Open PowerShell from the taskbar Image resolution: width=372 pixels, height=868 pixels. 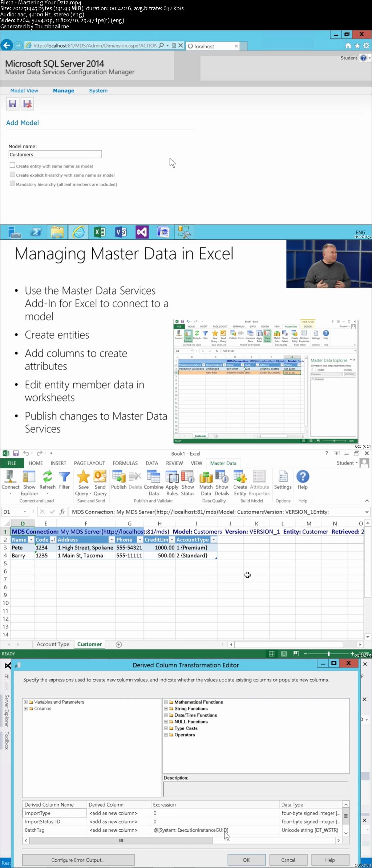pos(36,232)
